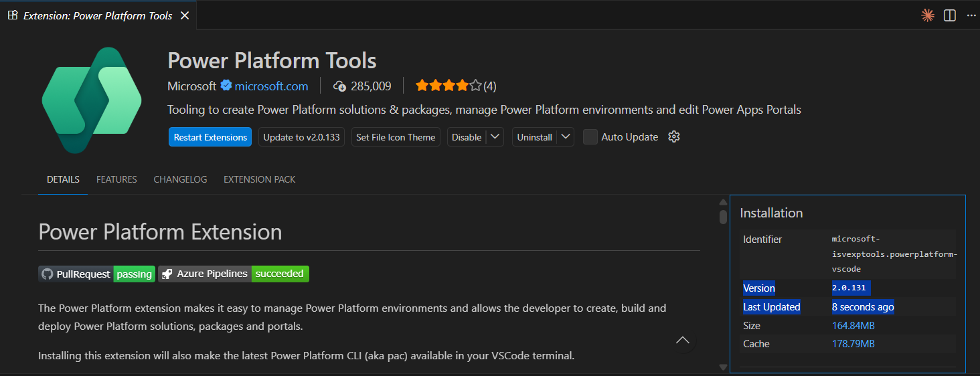Enable the Auto Update checkbox
The width and height of the screenshot is (980, 376).
590,137
